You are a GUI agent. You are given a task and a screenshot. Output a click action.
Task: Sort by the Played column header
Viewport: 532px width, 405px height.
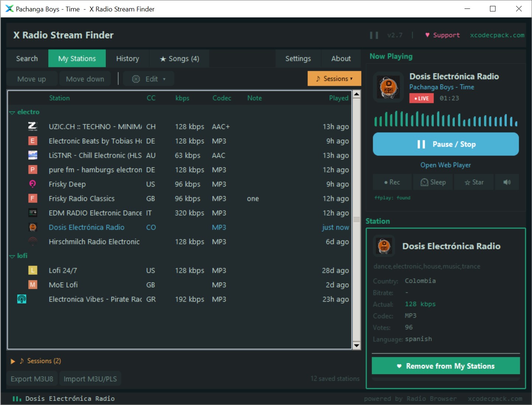coord(339,98)
